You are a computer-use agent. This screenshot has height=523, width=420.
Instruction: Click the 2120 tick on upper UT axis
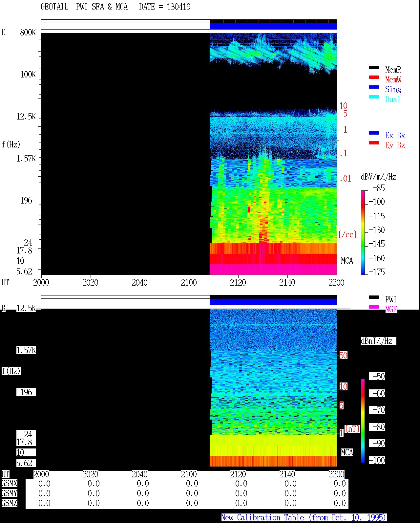pyautogui.click(x=238, y=282)
